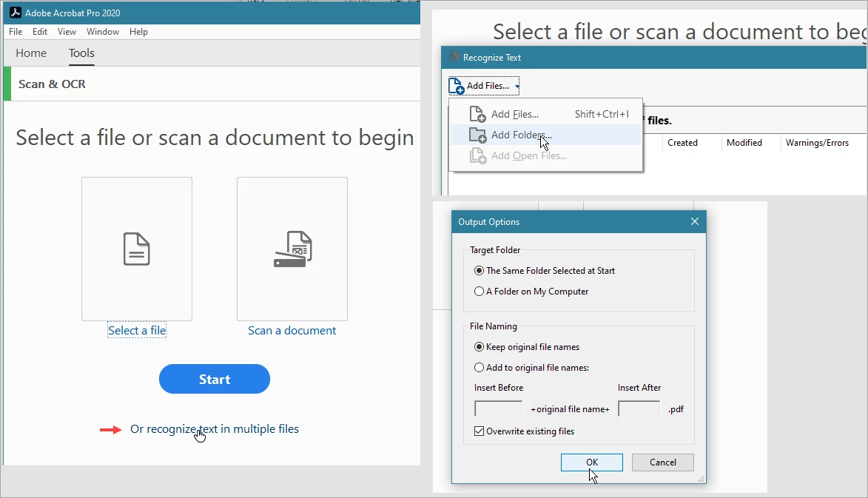Choose the Add Folders icon entry in dropdown

pyautogui.click(x=478, y=135)
